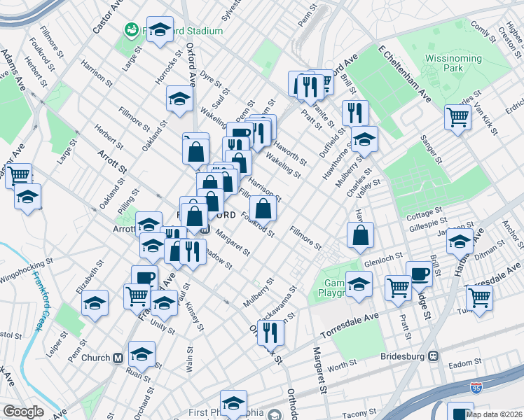
Task: Select the Arrott St street label
Action: pyautogui.click(x=112, y=162)
